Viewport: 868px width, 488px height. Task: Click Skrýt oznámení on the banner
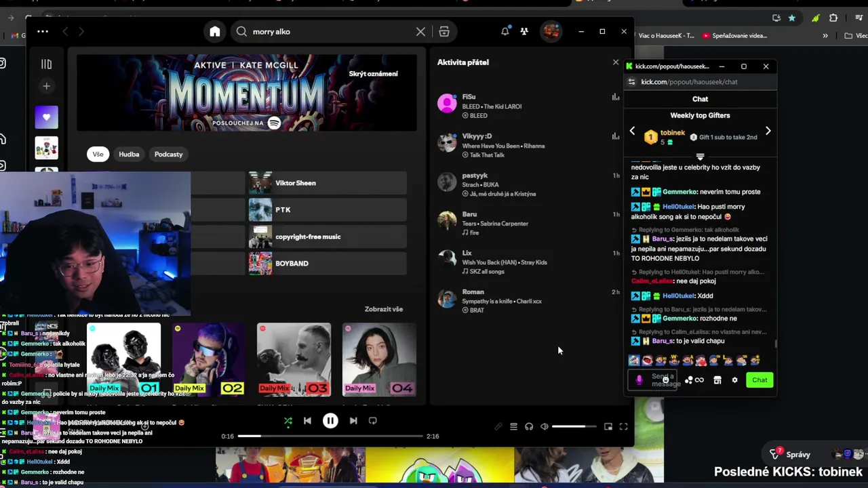click(x=373, y=73)
